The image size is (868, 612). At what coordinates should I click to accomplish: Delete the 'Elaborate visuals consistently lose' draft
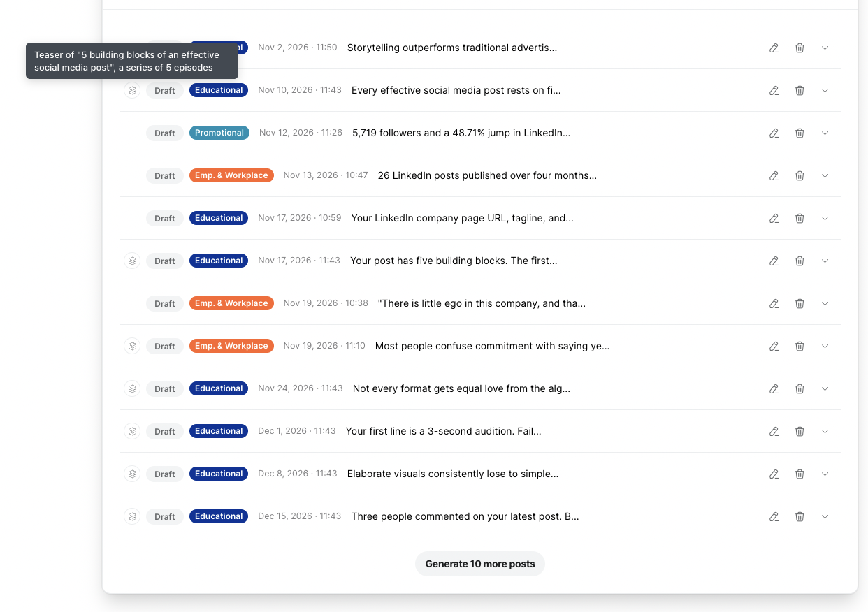click(x=800, y=474)
